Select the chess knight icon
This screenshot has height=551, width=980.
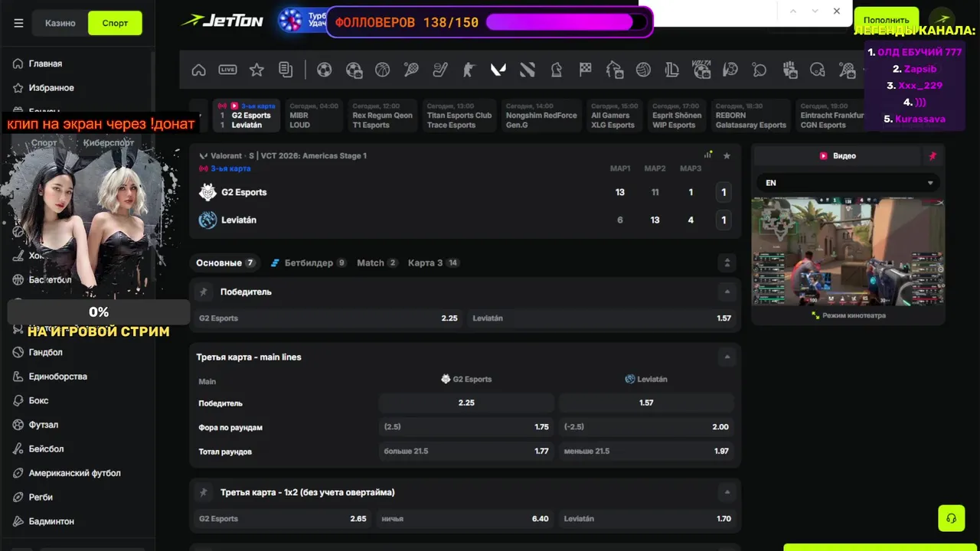point(557,70)
